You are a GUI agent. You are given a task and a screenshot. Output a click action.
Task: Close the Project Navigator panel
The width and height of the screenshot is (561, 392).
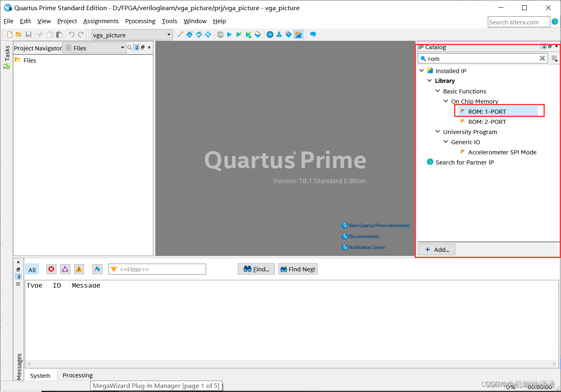[x=149, y=48]
